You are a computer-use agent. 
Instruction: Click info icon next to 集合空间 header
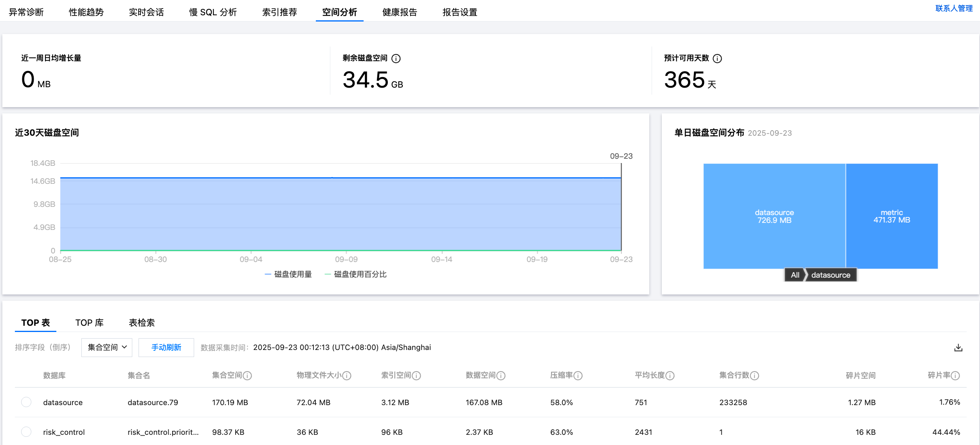[x=247, y=376]
